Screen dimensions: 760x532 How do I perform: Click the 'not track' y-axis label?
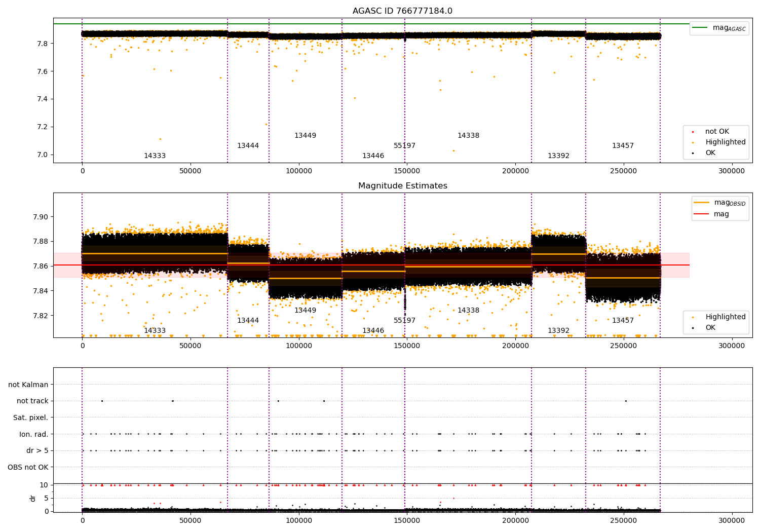[32, 401]
